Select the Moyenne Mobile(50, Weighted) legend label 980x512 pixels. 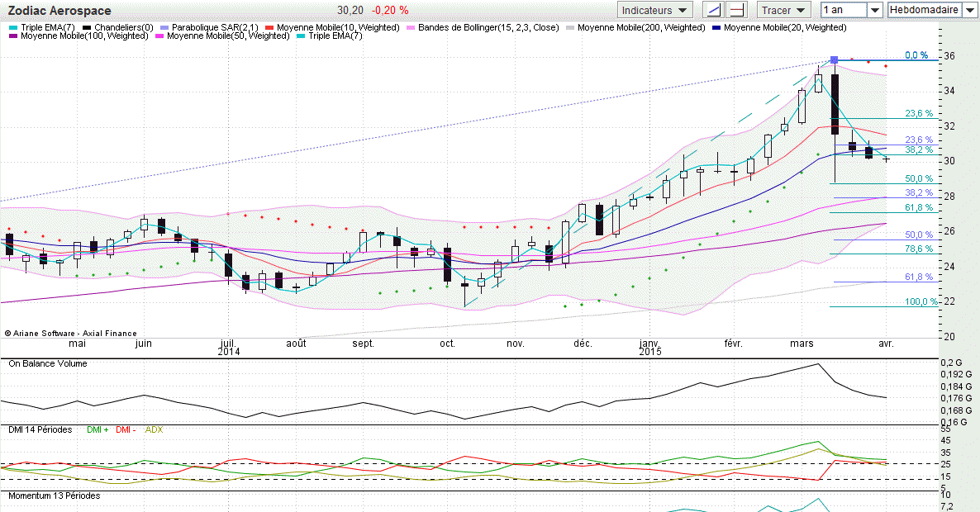(x=228, y=36)
